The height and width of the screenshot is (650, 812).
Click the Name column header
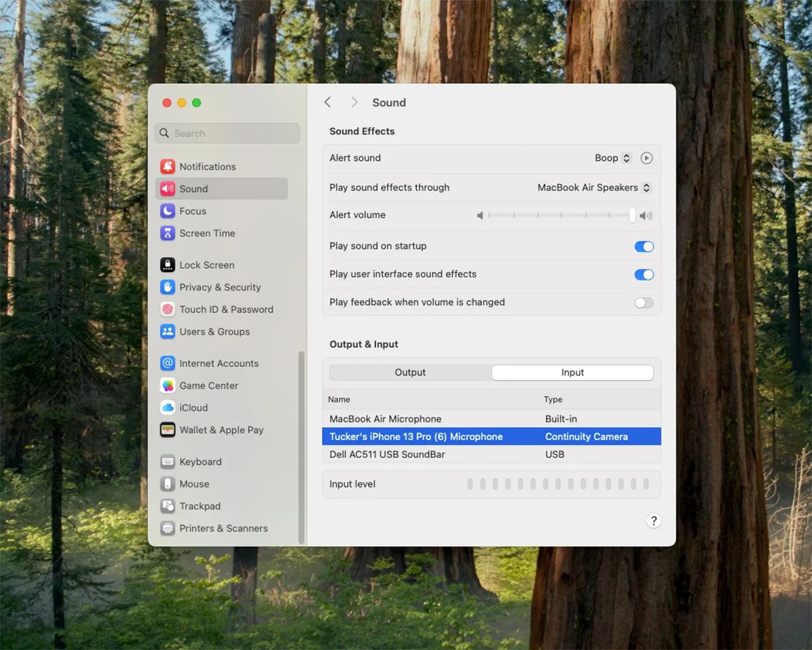pos(339,399)
